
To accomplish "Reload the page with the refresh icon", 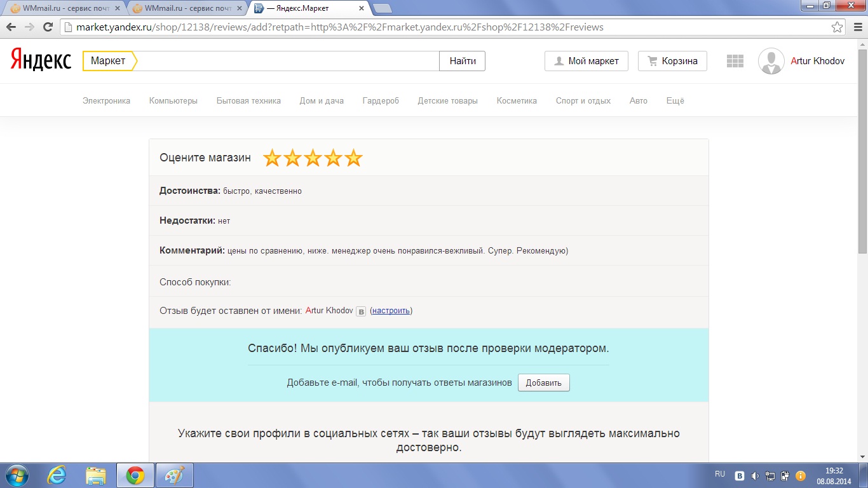I will 48,27.
